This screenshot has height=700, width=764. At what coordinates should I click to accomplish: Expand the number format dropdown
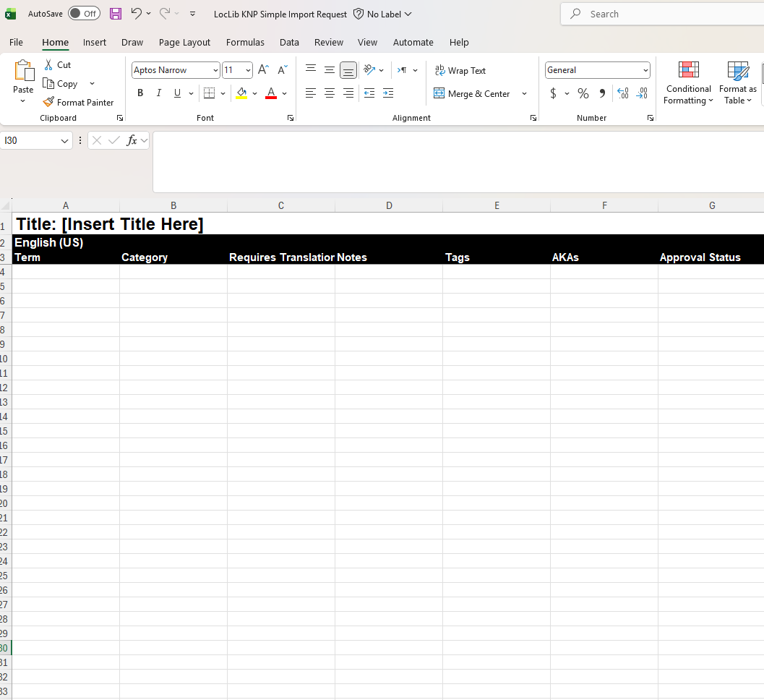(x=645, y=70)
